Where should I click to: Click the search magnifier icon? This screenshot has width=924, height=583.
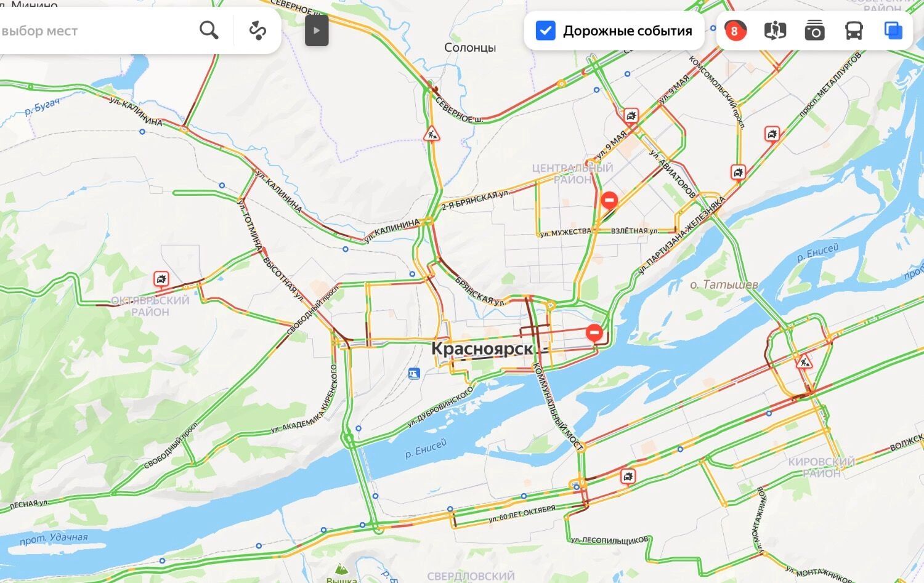[209, 30]
